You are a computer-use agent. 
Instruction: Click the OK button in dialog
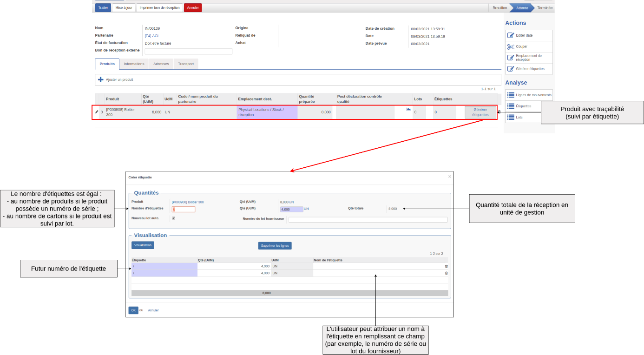[x=133, y=310]
